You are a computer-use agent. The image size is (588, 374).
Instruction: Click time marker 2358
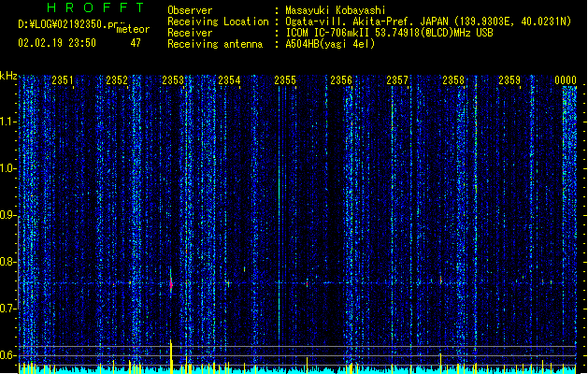pos(453,80)
